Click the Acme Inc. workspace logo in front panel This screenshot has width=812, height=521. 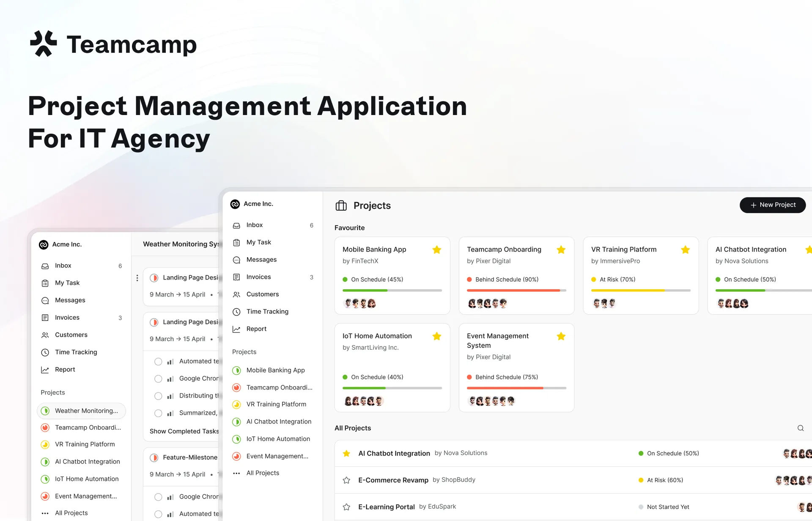pos(235,204)
